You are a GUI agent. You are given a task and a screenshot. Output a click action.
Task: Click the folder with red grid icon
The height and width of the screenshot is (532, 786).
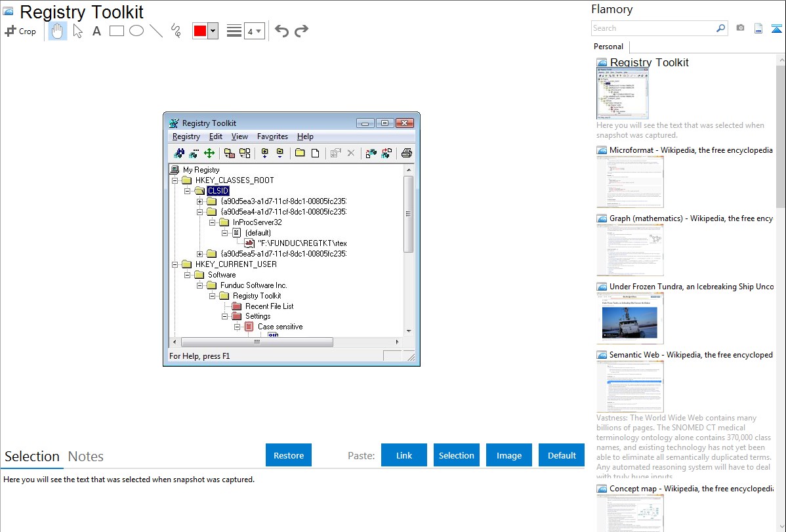230,153
